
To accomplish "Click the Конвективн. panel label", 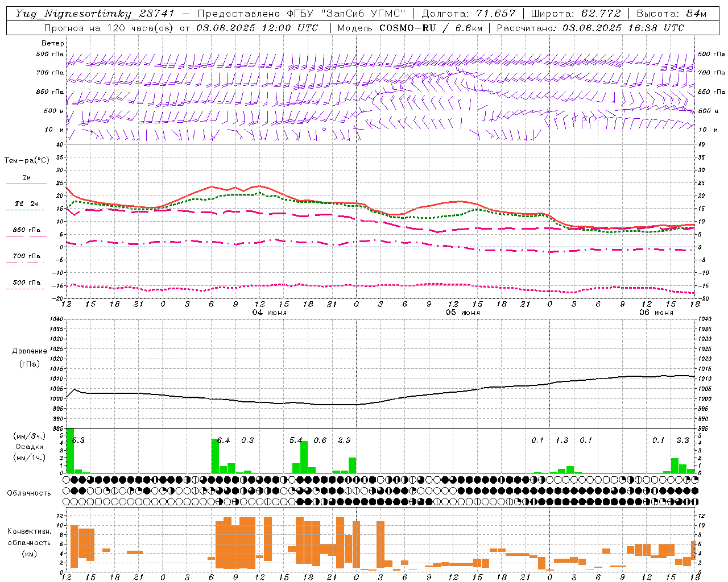I will (29, 531).
